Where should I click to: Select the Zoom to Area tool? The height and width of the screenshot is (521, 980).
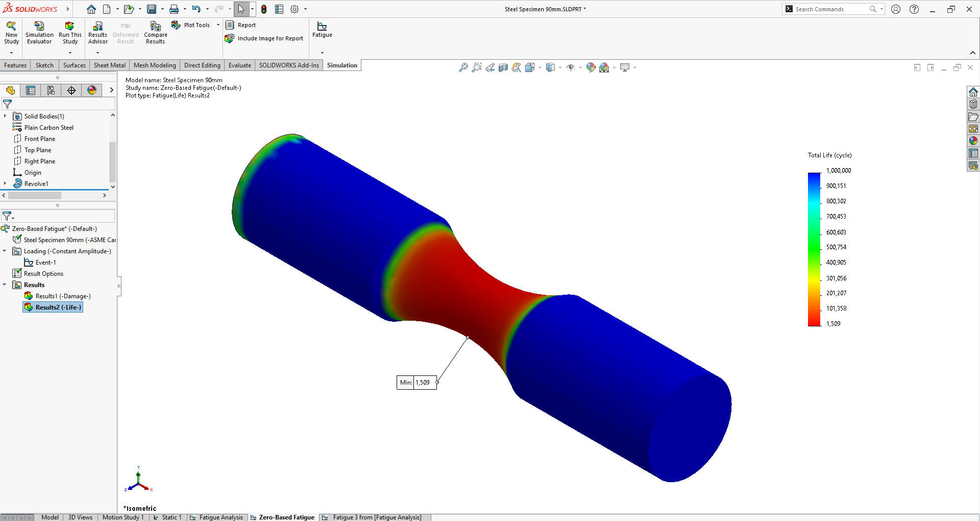click(x=477, y=67)
